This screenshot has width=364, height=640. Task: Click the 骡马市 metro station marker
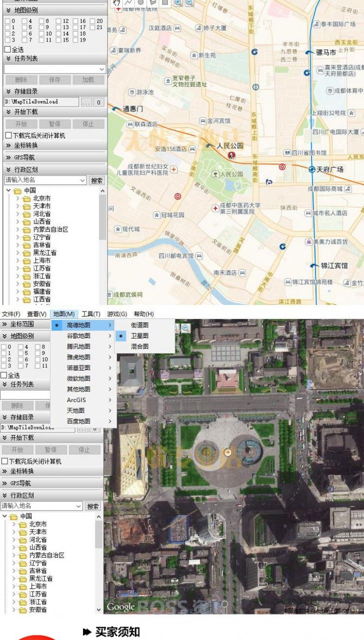click(x=310, y=51)
